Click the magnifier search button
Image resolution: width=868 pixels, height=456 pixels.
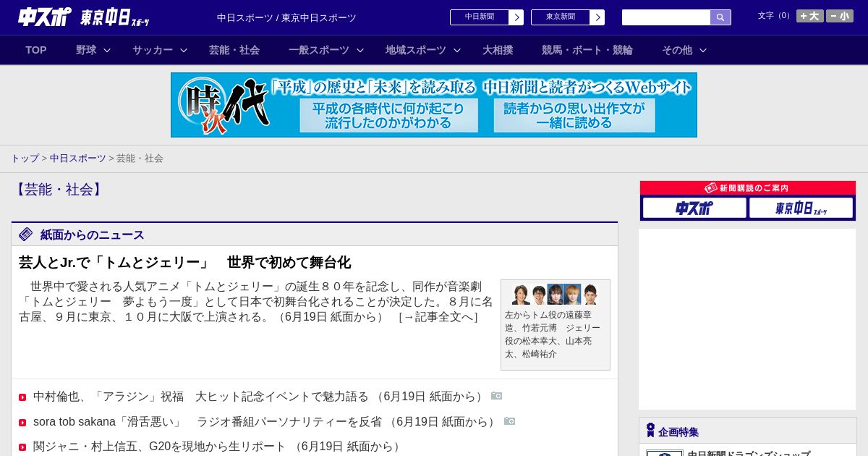tap(720, 17)
